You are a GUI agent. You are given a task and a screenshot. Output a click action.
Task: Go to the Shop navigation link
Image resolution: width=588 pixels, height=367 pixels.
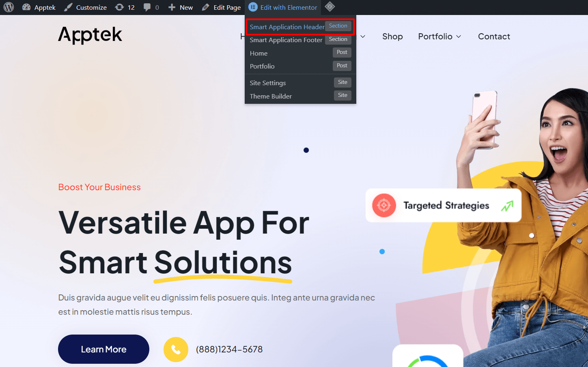tap(392, 36)
